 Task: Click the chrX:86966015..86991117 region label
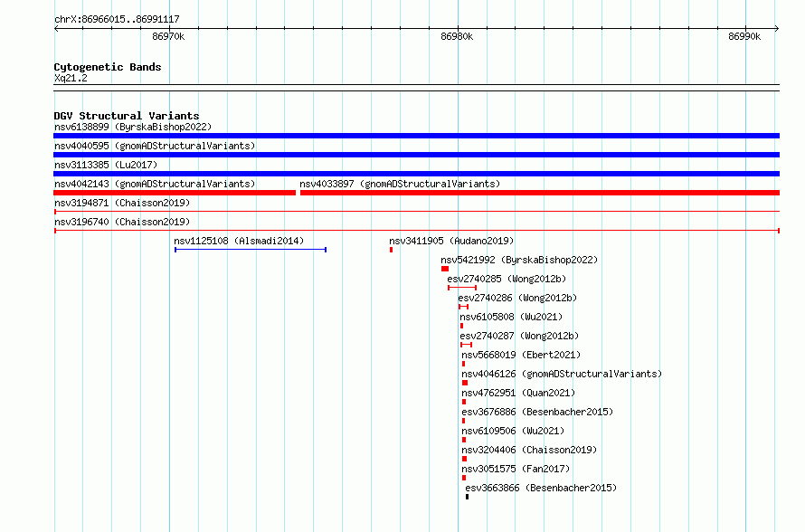pos(117,19)
